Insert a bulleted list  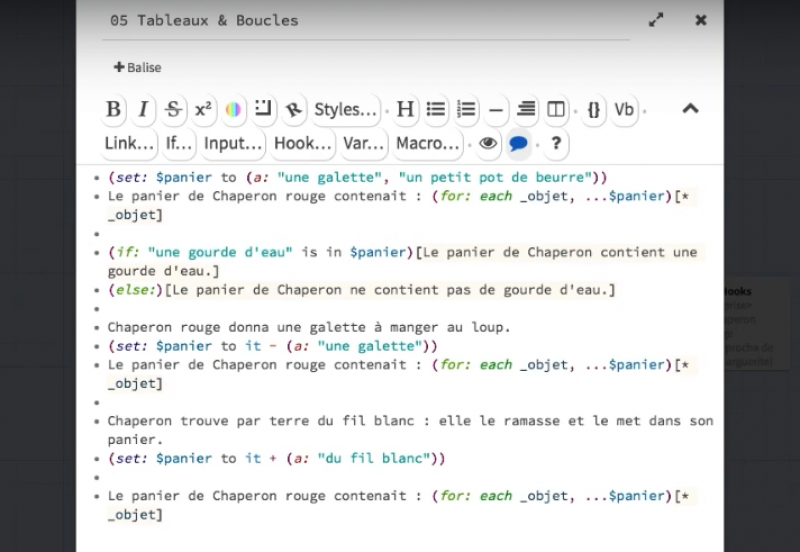[436, 110]
